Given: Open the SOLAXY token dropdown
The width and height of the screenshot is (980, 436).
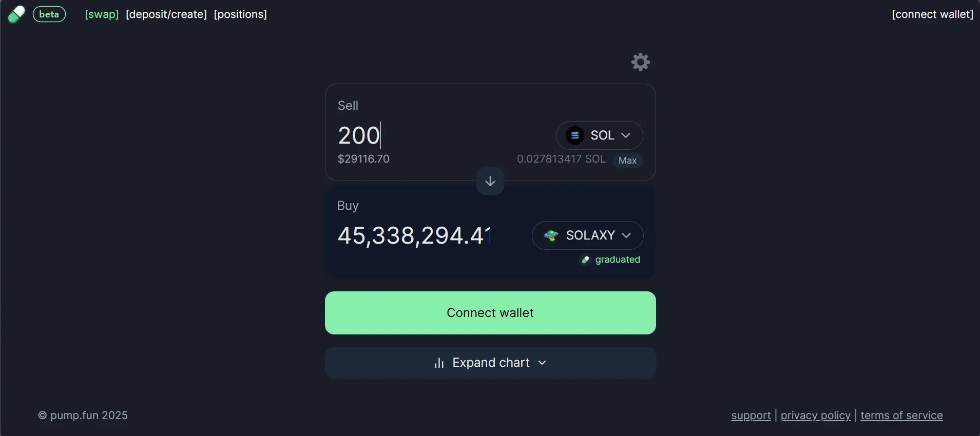Looking at the screenshot, I should click(587, 235).
